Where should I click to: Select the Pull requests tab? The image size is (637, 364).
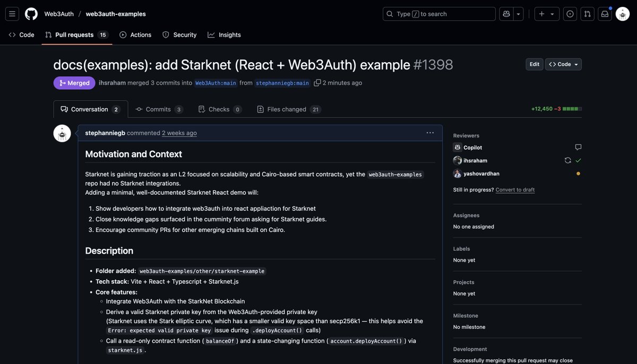76,35
